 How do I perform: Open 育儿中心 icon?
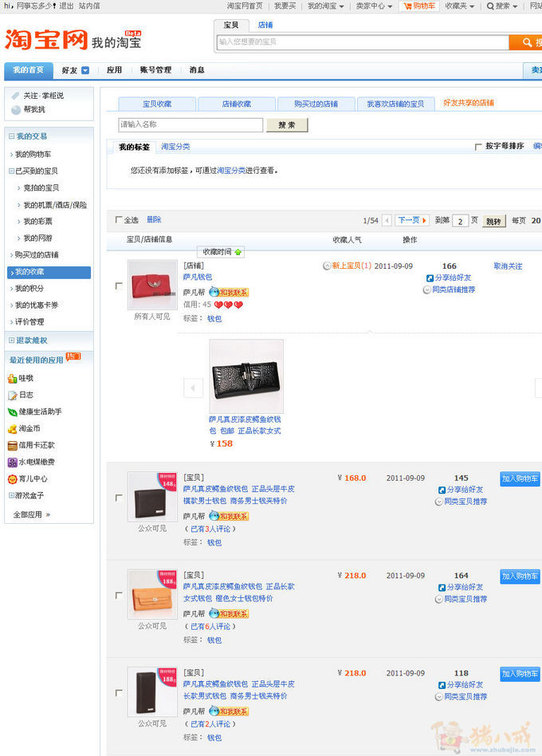click(x=12, y=478)
